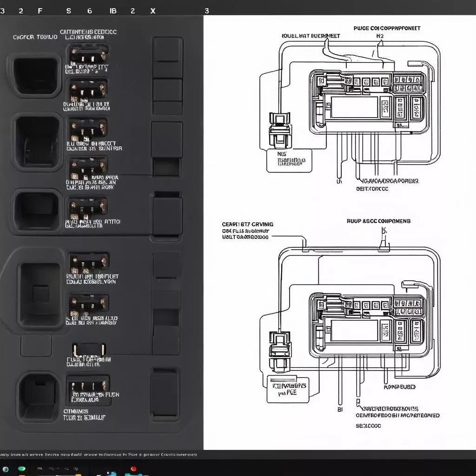Select the second fuse from the top
The width and height of the screenshot is (476, 476).
click(88, 89)
